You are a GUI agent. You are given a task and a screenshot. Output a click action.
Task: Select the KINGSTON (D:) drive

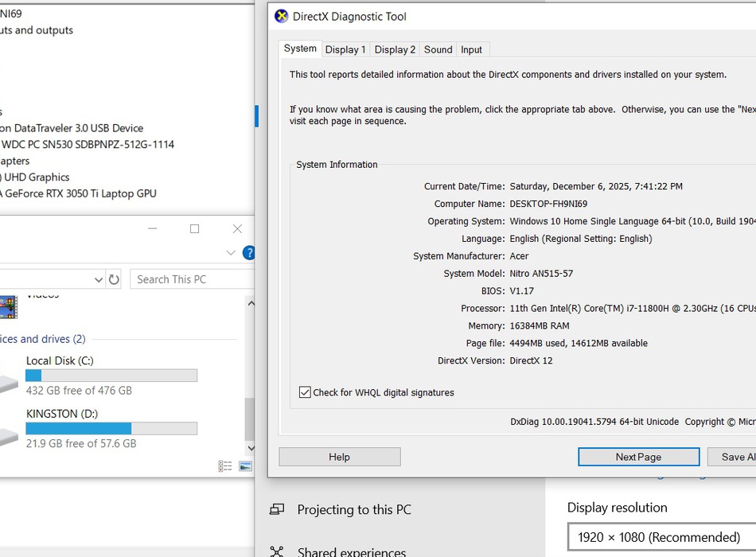pos(62,414)
